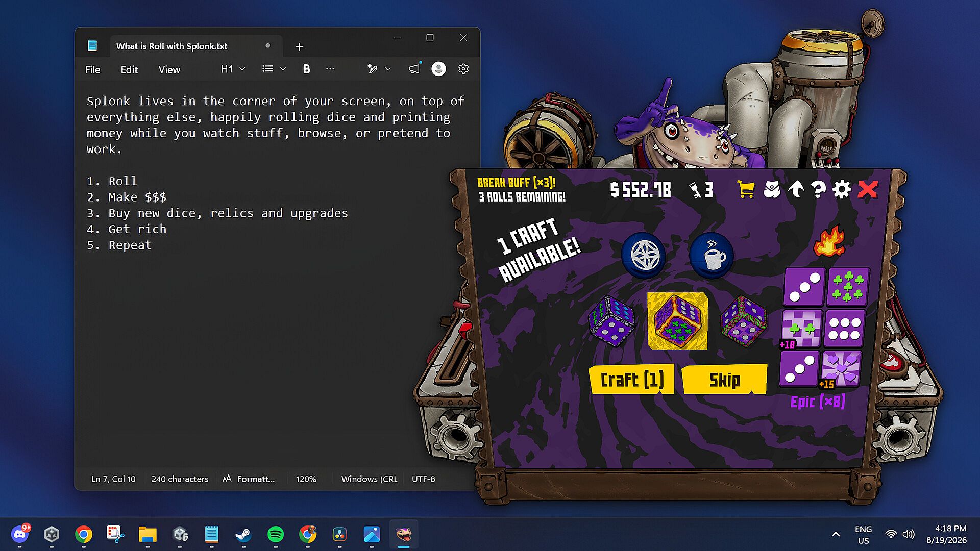The height and width of the screenshot is (551, 980).
Task: Click the 'Epic (×8)' label
Action: 818,402
